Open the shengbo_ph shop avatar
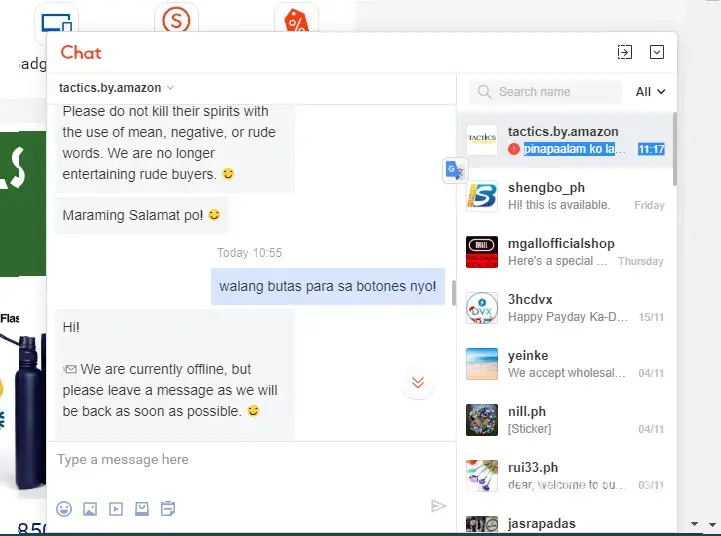The width and height of the screenshot is (721, 536). click(x=482, y=196)
